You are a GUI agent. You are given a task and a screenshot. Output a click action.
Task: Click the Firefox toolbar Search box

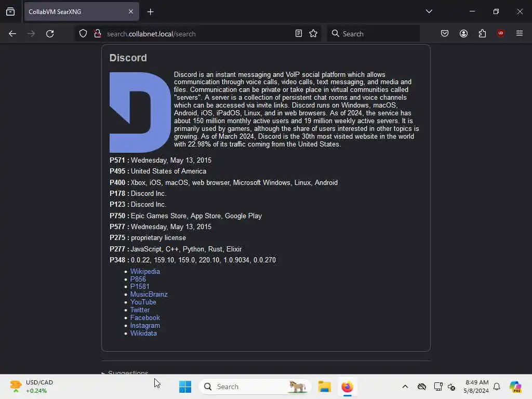[x=373, y=34]
